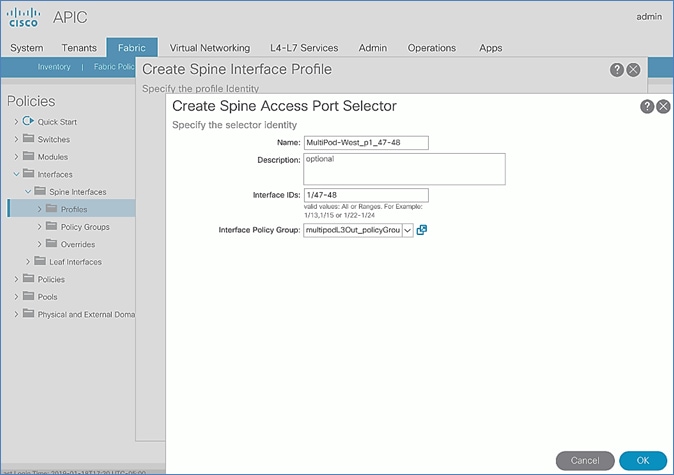674x475 pixels.
Task: Open the Tenants tab
Action: point(79,48)
